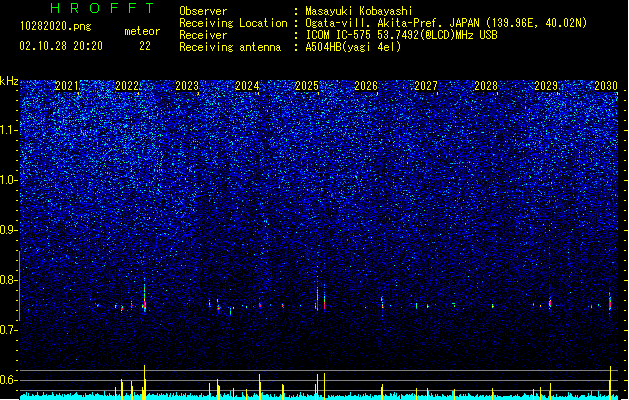
Task: Click the 2025 time marker
Action: click(306, 86)
